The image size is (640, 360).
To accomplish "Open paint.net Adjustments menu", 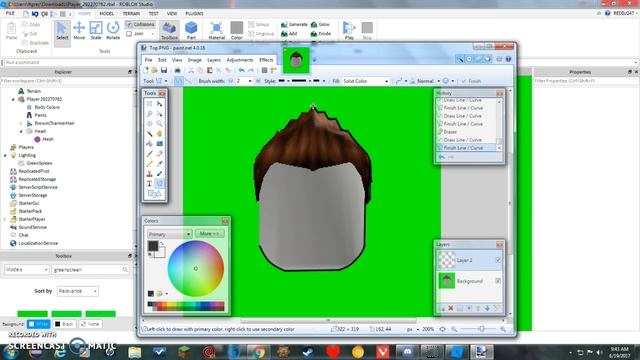I will click(240, 60).
